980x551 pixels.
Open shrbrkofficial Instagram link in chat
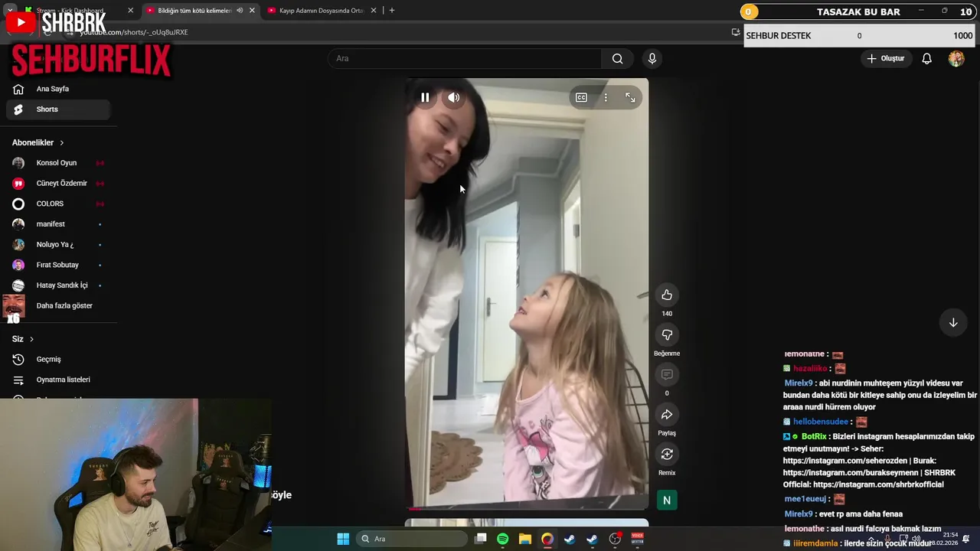(878, 485)
